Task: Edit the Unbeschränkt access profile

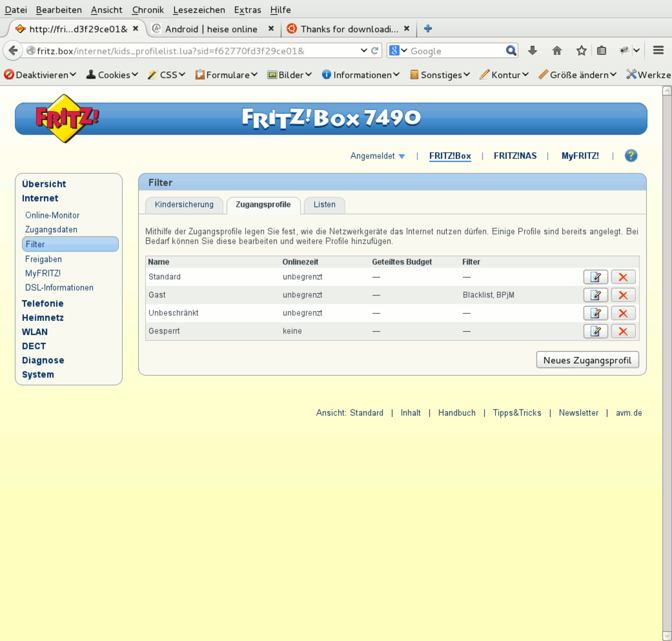Action: pos(595,313)
